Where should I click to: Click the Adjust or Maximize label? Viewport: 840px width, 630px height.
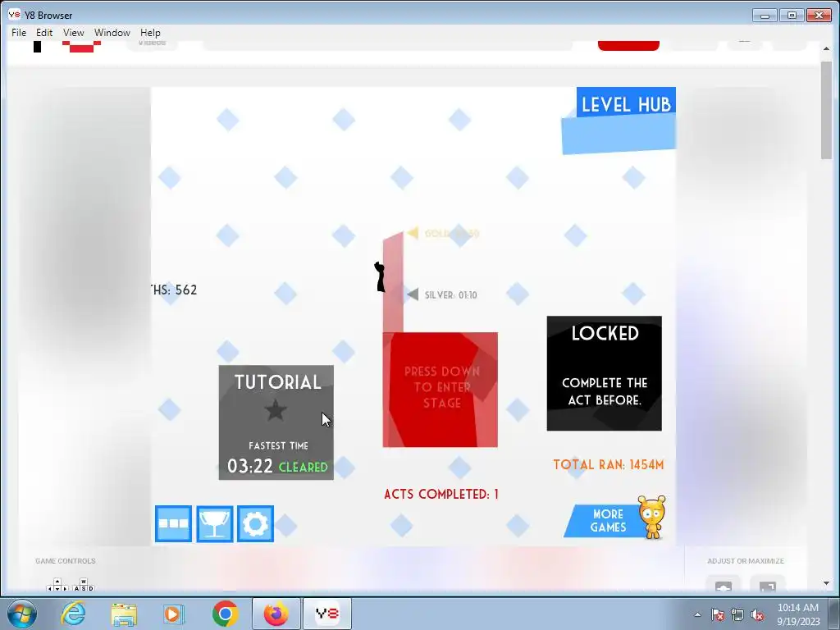tap(745, 561)
